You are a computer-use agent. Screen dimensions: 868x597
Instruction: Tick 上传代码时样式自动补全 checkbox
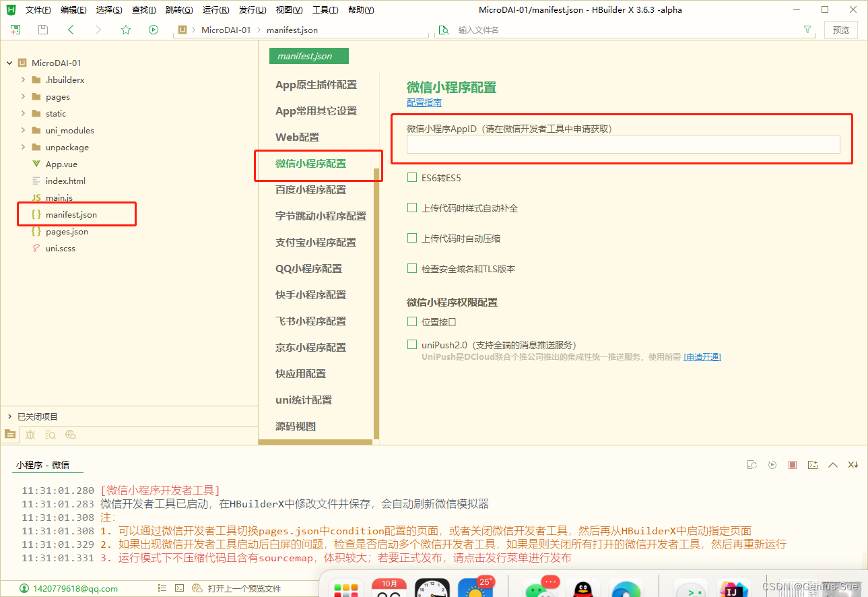412,208
